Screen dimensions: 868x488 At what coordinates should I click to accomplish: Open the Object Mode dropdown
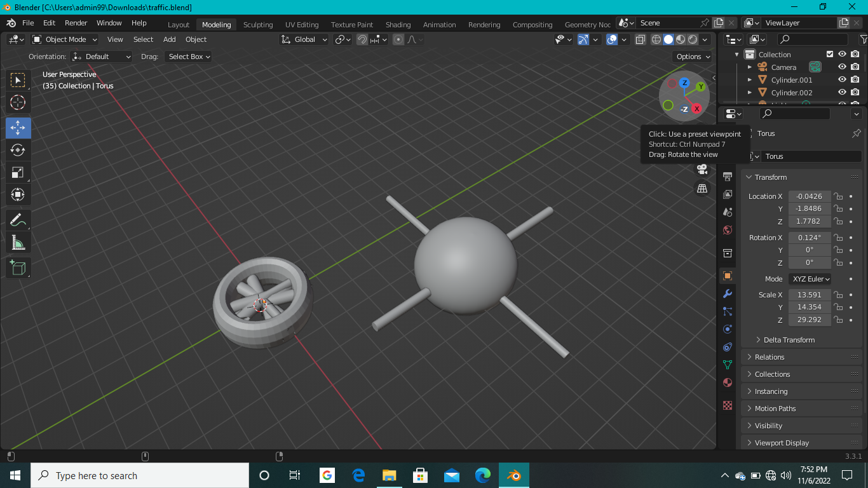pyautogui.click(x=65, y=39)
